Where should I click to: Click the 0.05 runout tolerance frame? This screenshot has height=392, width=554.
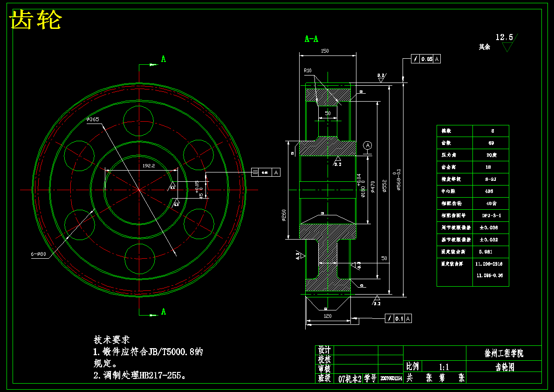[426, 59]
